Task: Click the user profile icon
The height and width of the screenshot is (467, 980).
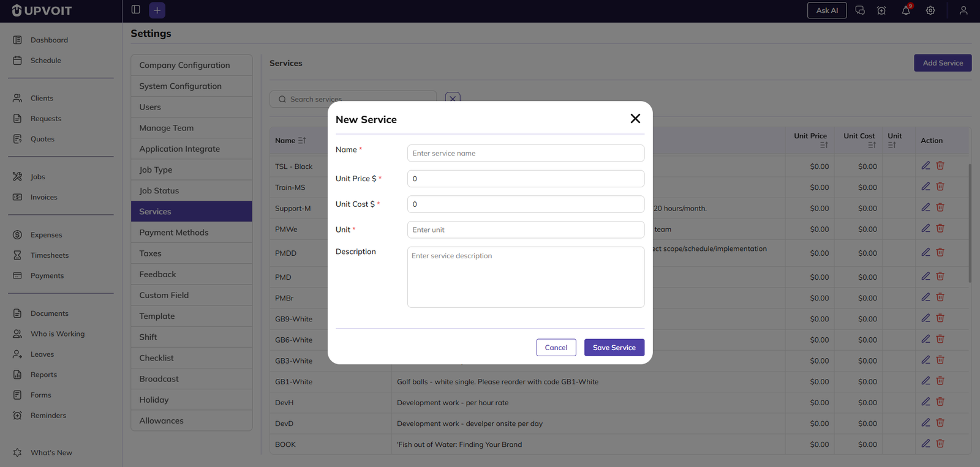Action: (x=963, y=10)
